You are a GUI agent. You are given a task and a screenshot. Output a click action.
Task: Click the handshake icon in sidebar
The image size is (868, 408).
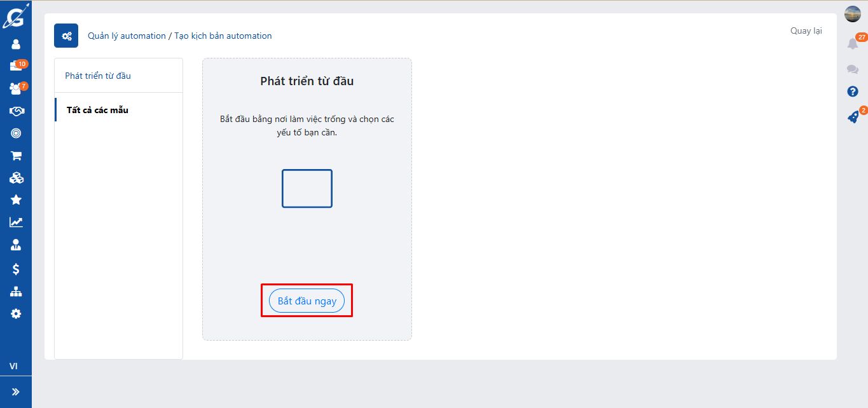(x=16, y=111)
